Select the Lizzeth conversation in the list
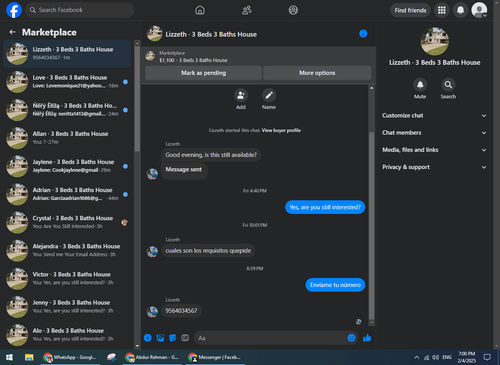500x365 pixels. (x=68, y=54)
